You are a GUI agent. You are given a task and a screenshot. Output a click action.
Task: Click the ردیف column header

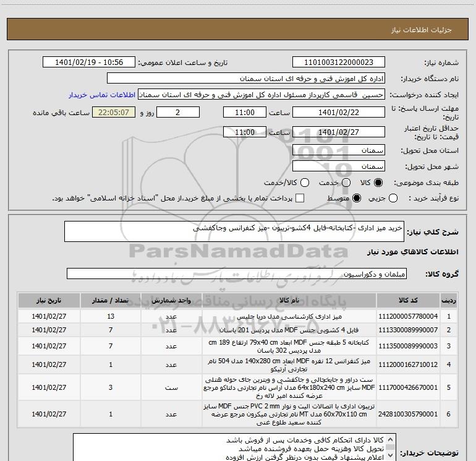(448, 300)
